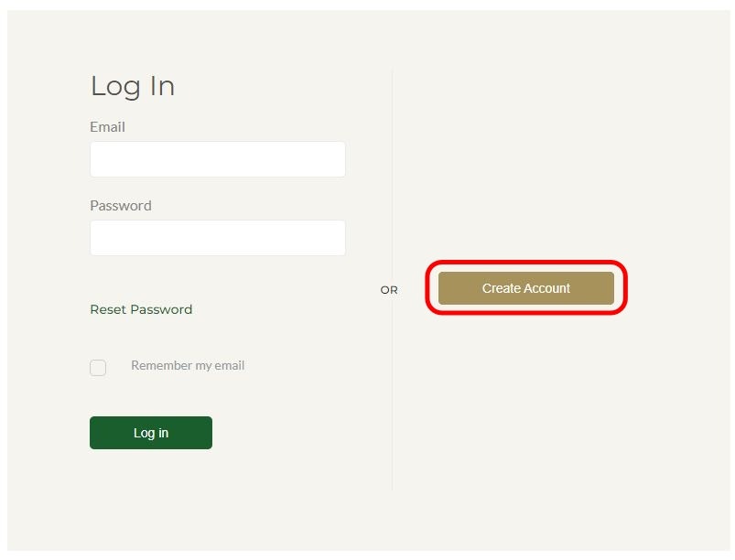The width and height of the screenshot is (735, 560).
Task: Submit the form with Log in
Action: coord(151,433)
